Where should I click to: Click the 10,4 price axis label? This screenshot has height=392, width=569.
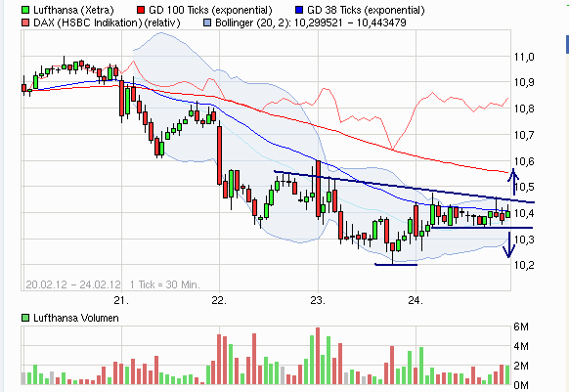pos(524,213)
